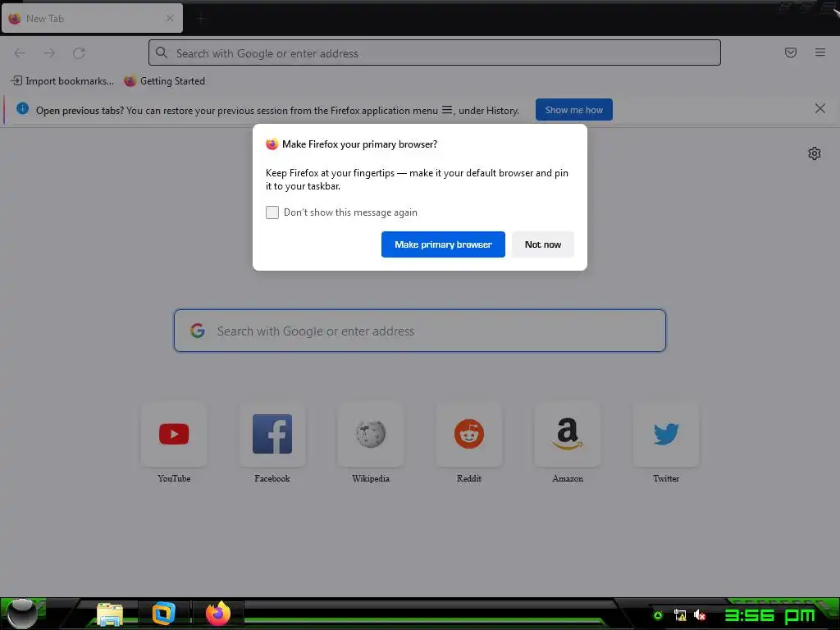The height and width of the screenshot is (630, 840).
Task: Close the New Tab tab
Action: click(170, 18)
